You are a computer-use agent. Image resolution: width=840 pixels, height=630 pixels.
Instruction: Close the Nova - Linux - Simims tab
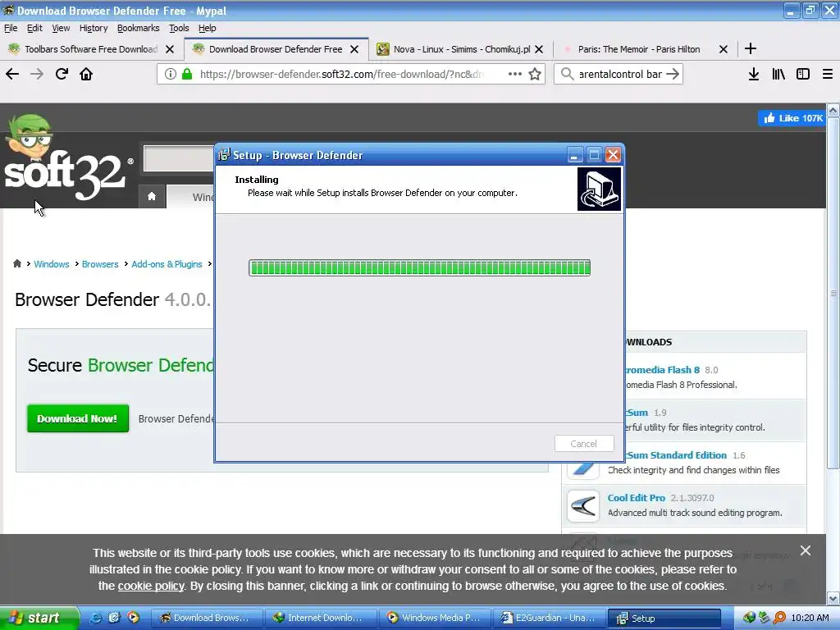[539, 49]
